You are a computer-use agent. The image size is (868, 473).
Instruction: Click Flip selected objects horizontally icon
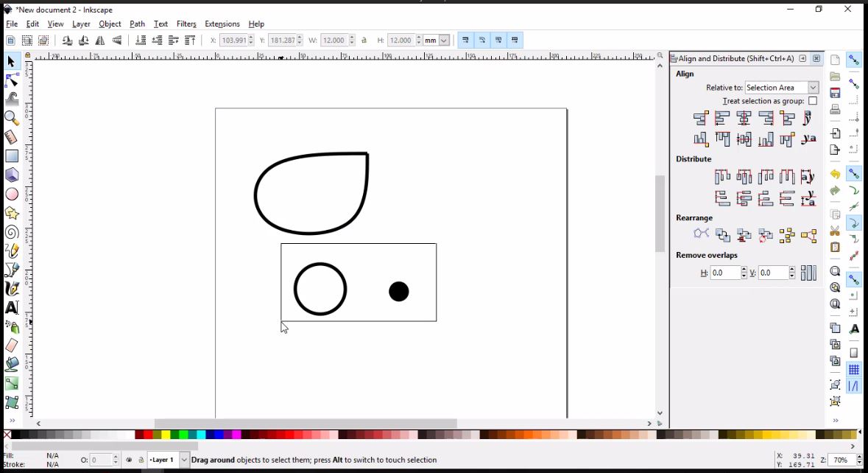(100, 40)
